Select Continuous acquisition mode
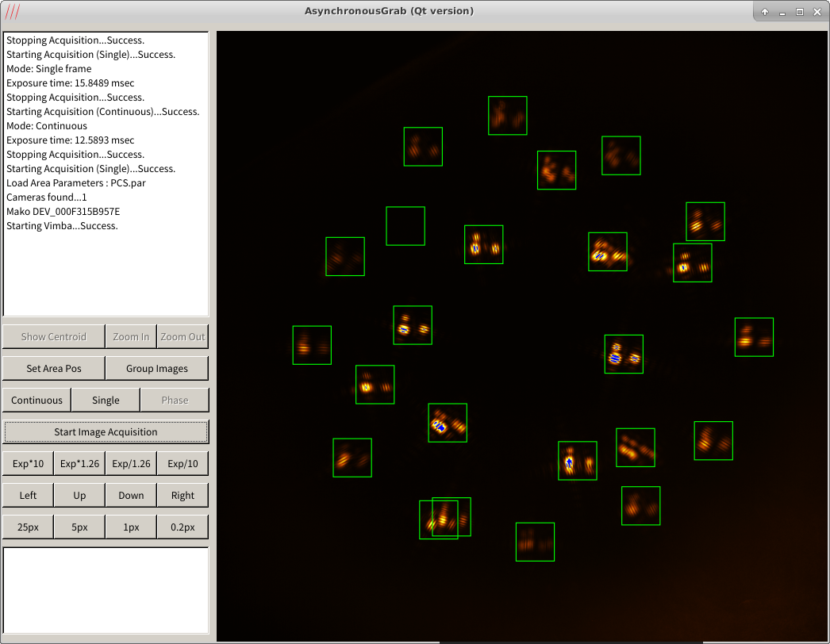This screenshot has width=830, height=644. tap(37, 400)
